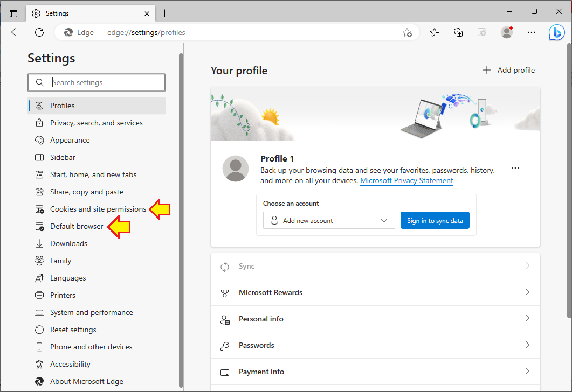Open the Microsoft Privacy Statement link
This screenshot has width=572, height=392.
pyautogui.click(x=406, y=181)
